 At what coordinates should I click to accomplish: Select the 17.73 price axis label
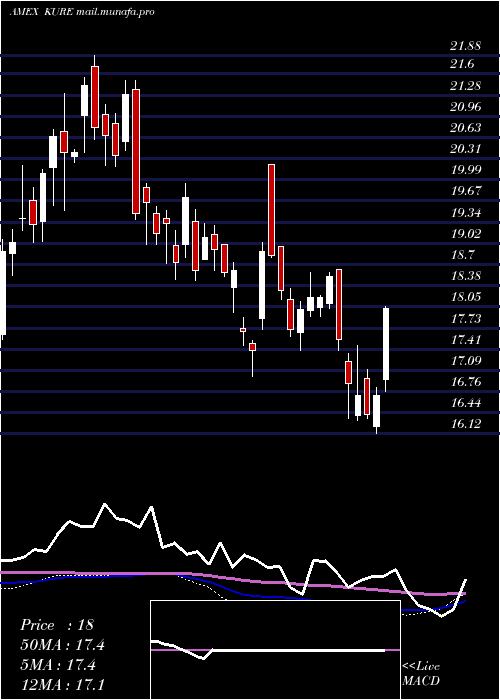[x=465, y=318]
